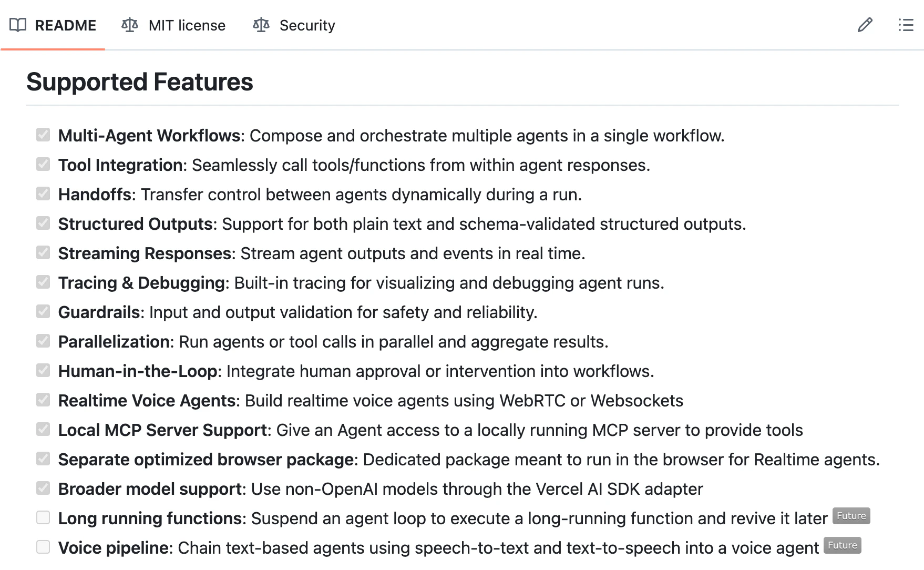Click the Tool Integration checkbox
This screenshot has width=924, height=570.
[x=43, y=164]
